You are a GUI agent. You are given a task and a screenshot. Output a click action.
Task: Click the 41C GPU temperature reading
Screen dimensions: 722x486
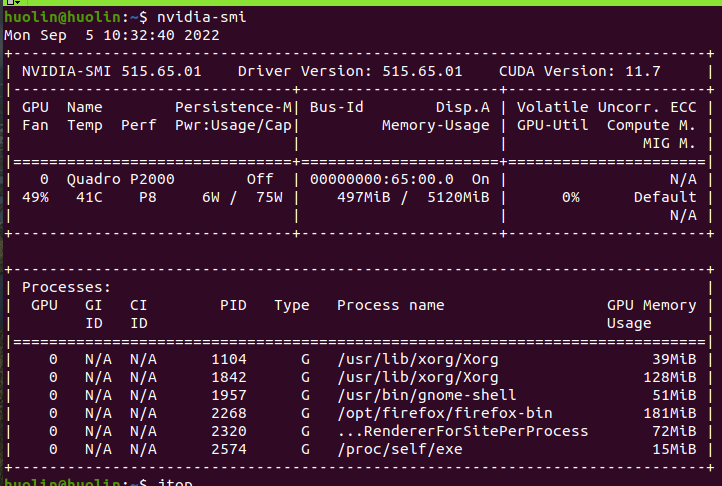82,197
